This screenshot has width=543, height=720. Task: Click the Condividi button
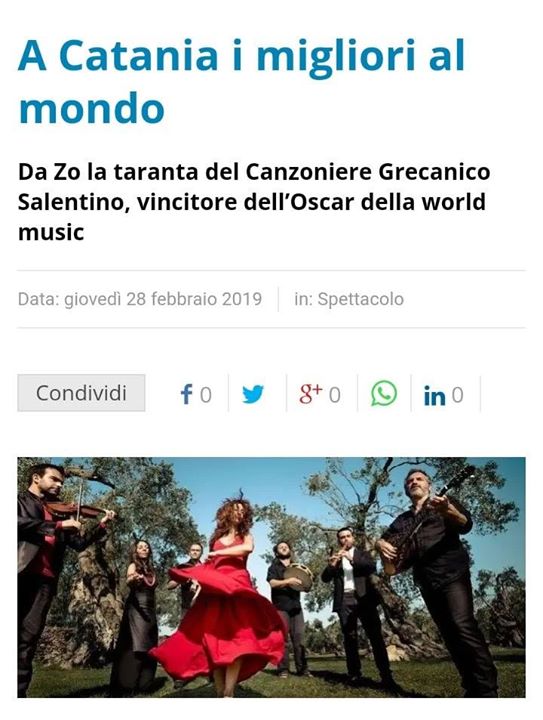tap(81, 393)
